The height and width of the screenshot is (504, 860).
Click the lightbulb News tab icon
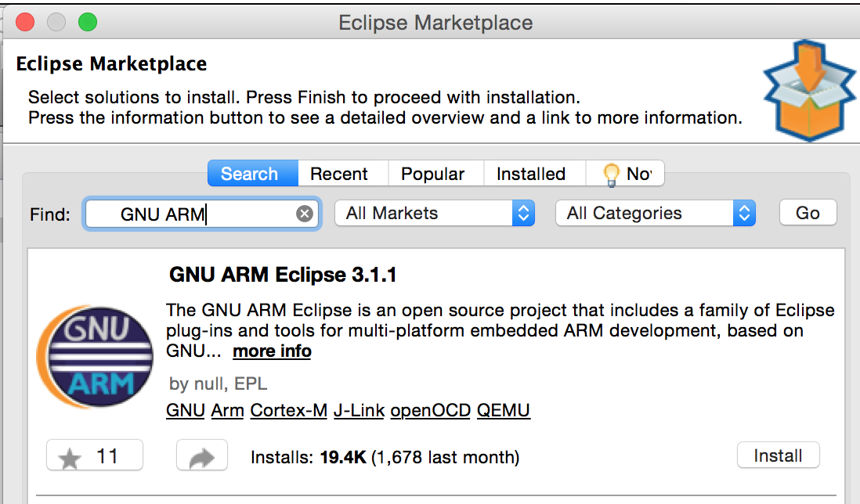pos(610,175)
